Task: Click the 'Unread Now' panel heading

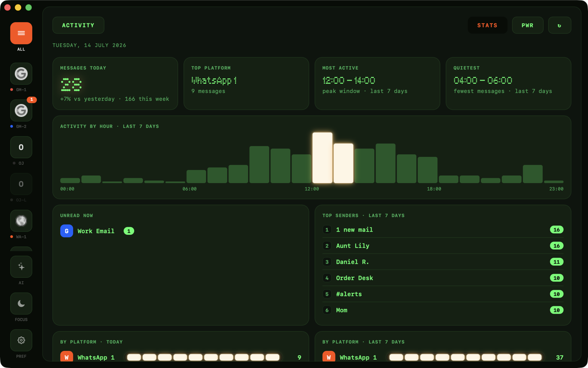Action: [x=77, y=215]
